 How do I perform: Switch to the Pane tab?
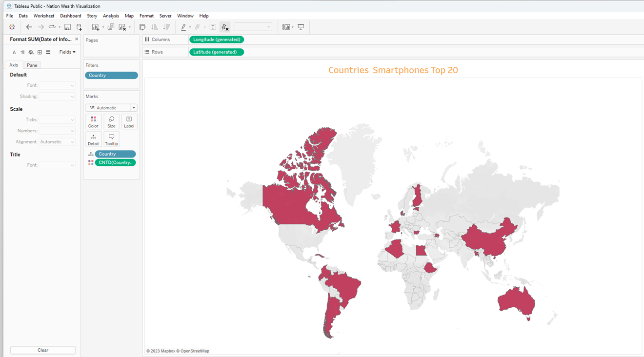point(32,64)
